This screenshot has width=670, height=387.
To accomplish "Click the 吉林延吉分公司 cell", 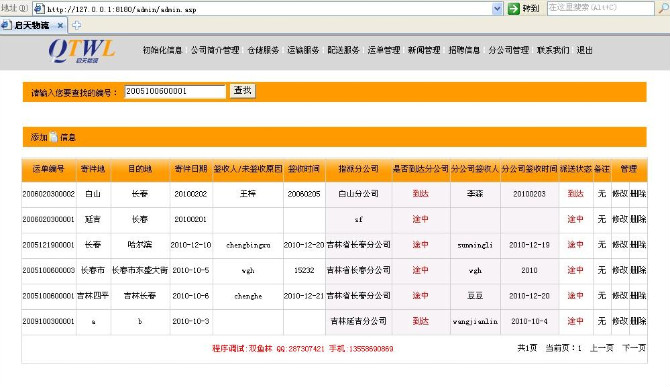I will pyautogui.click(x=359, y=321).
